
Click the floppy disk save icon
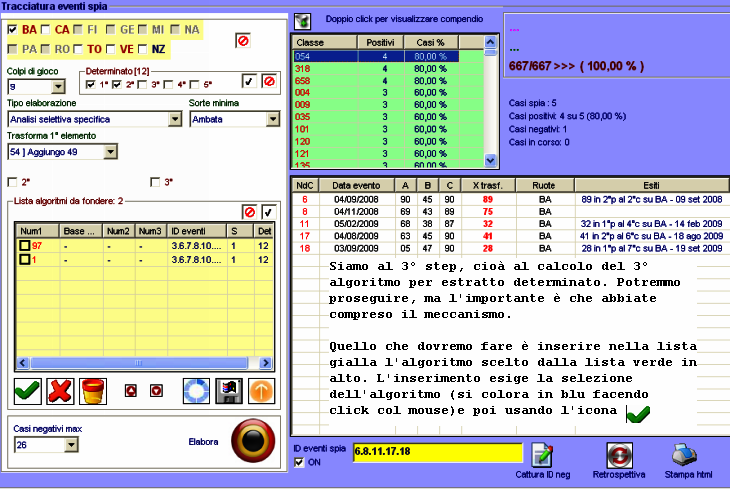pos(230,388)
